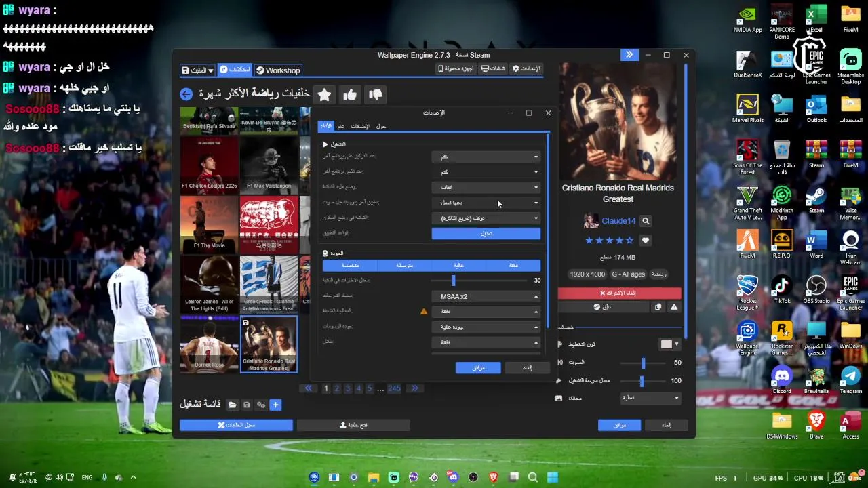
Task: Select leftmost selected settings tab
Action: pos(326,127)
